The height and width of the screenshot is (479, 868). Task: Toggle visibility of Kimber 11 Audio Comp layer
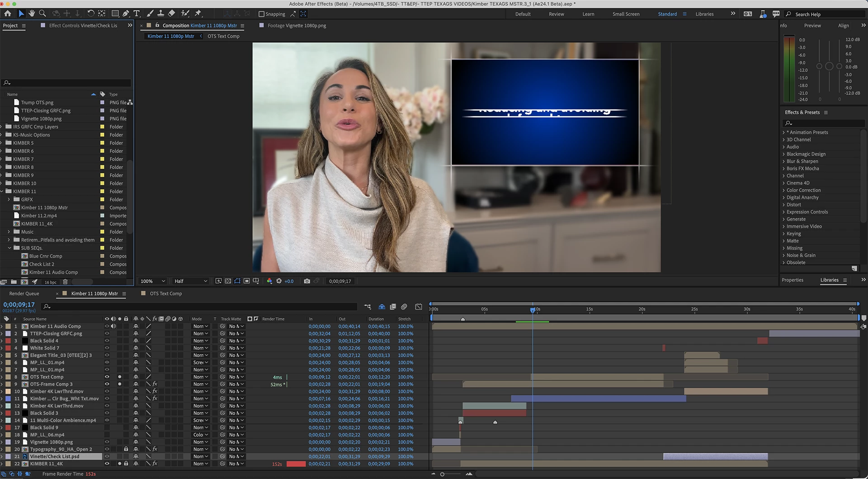click(107, 326)
